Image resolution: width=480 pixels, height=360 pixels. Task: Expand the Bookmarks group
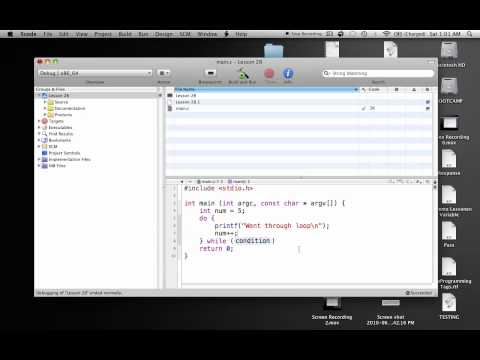point(39,140)
